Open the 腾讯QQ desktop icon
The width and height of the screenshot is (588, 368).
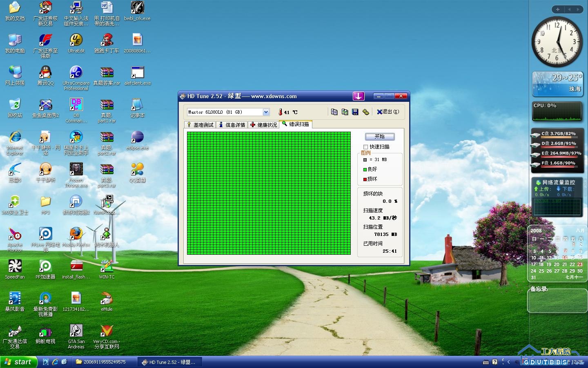(45, 76)
